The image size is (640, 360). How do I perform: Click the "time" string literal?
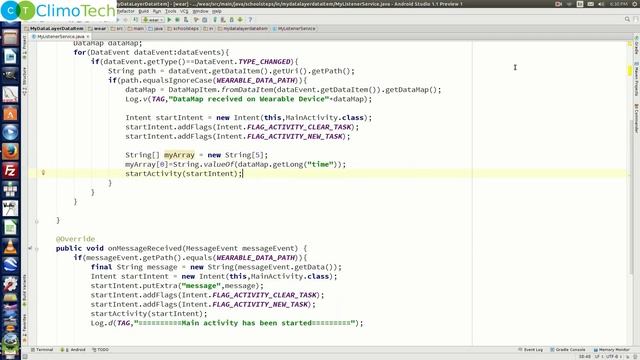coord(320,164)
